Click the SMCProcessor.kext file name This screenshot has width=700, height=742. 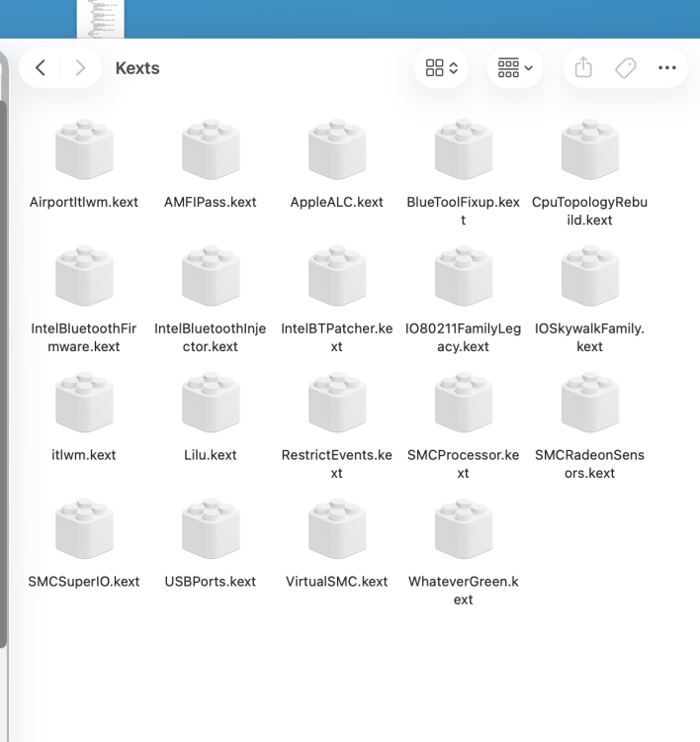click(x=464, y=464)
